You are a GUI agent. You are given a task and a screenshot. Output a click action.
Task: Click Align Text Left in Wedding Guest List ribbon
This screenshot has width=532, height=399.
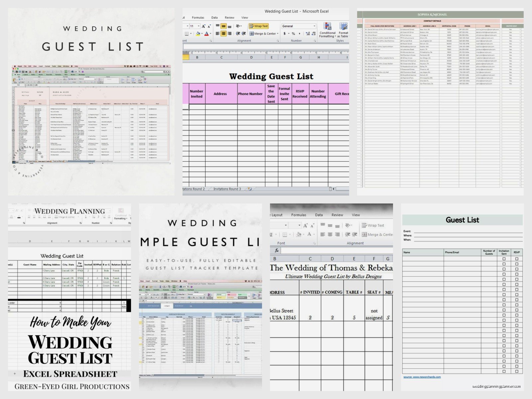tap(218, 34)
